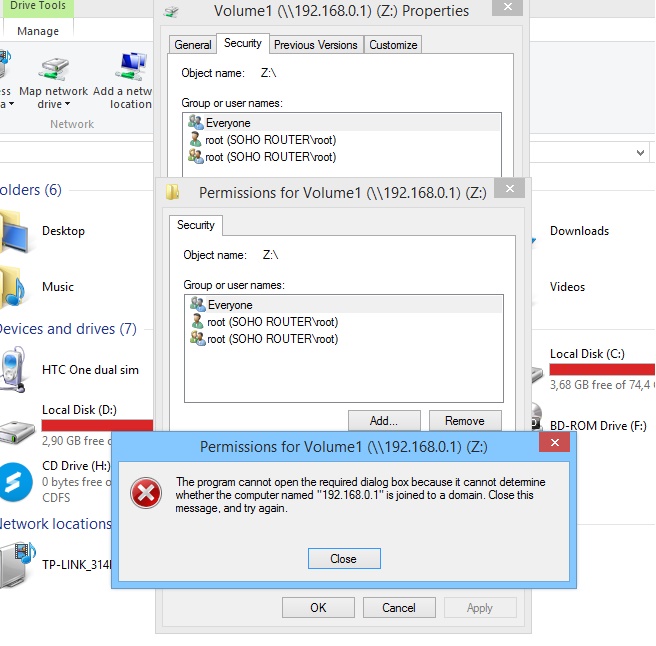The height and width of the screenshot is (646, 656).
Task: Open HTC One dual sim device icon
Action: [x=14, y=369]
